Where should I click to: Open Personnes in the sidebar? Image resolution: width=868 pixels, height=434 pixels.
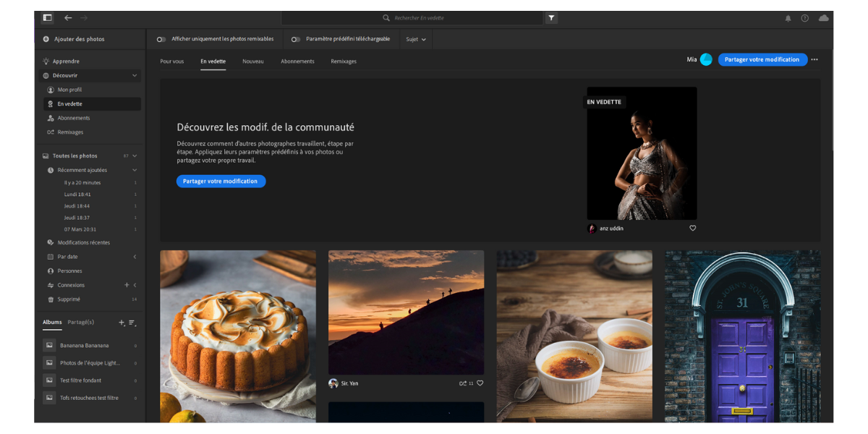pos(64,271)
